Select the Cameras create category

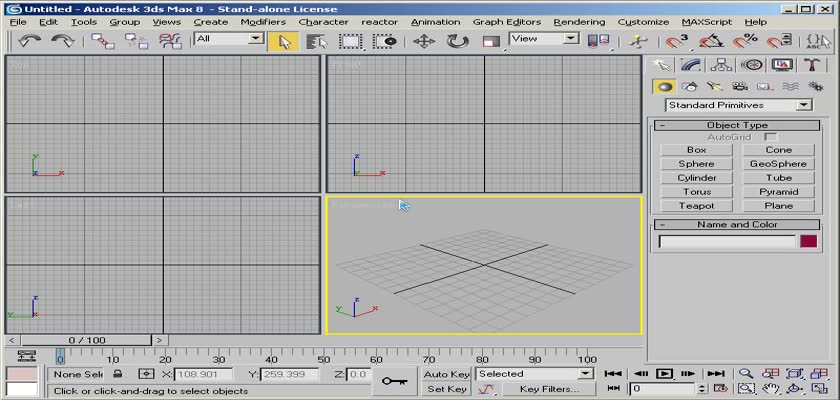click(x=740, y=86)
